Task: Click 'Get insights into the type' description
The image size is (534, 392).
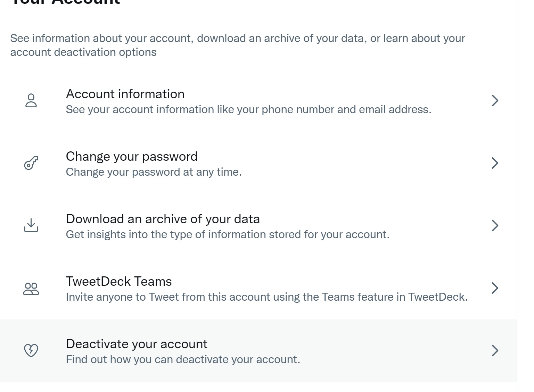Action: click(228, 235)
